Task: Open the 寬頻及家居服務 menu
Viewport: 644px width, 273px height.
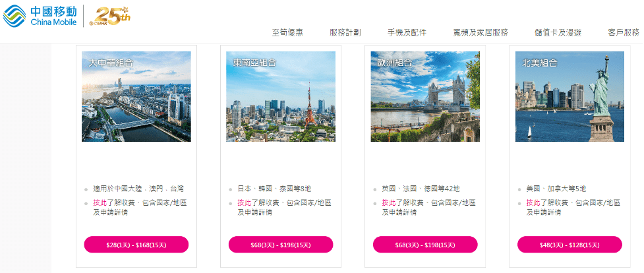Action: coord(481,33)
